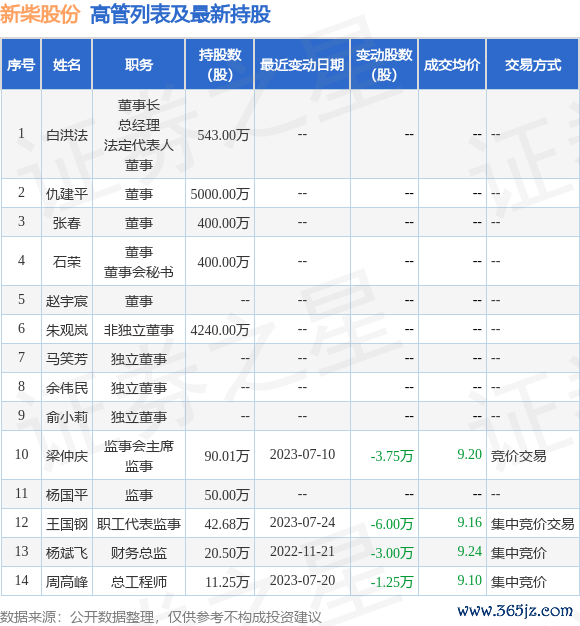The image size is (580, 626).
Task: Click the -6.00万 change value
Action: pos(392,524)
